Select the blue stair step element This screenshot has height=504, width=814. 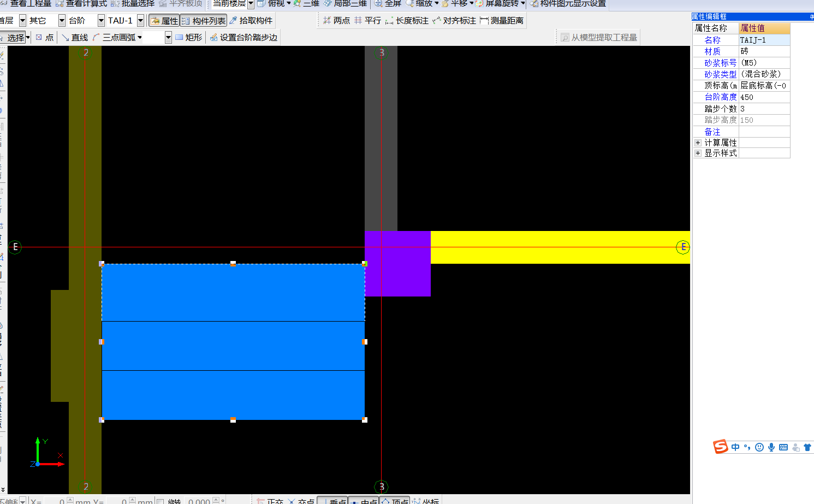(233, 342)
